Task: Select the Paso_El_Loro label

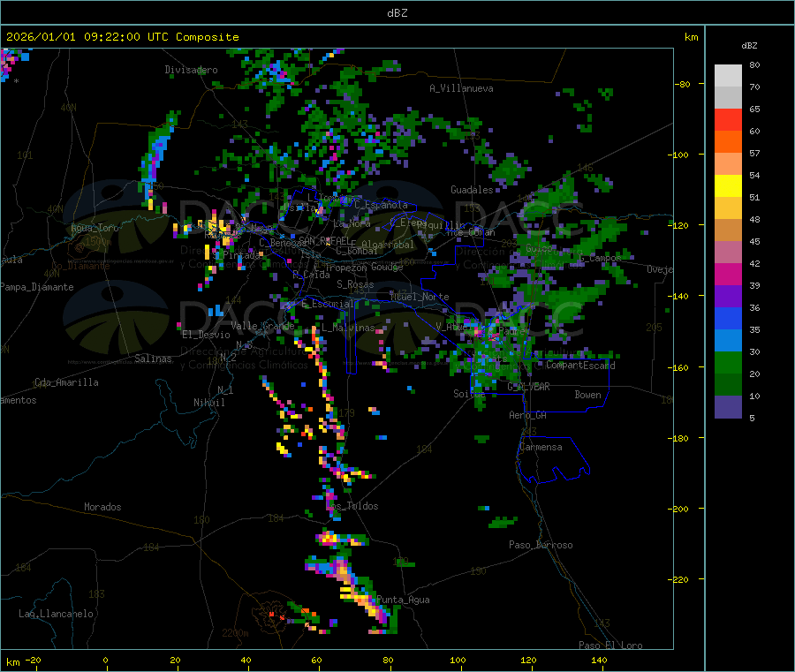Action: coord(610,646)
